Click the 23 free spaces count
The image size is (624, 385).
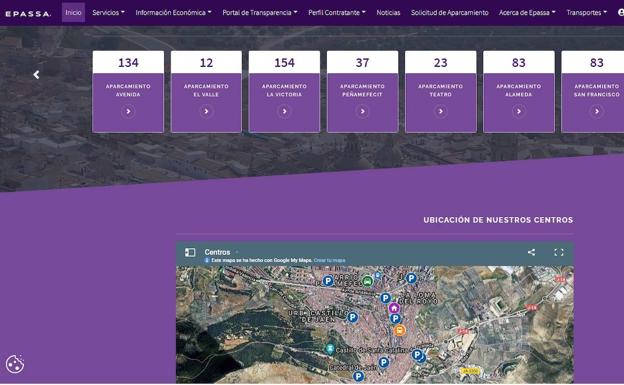[441, 63]
